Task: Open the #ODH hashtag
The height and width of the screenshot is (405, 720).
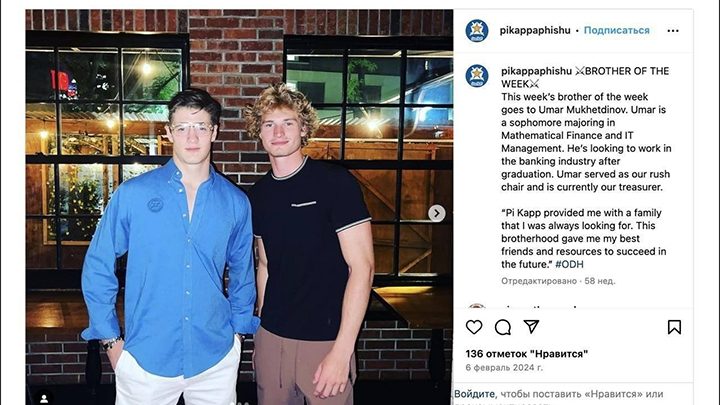Action: 569,264
